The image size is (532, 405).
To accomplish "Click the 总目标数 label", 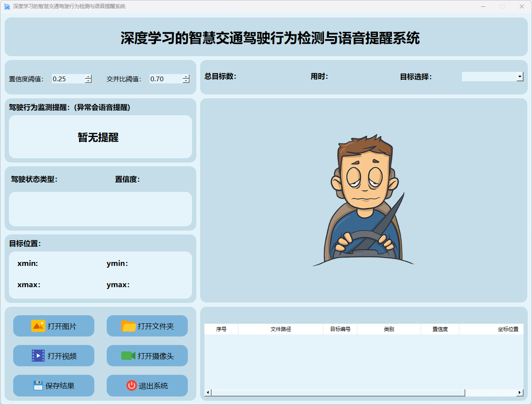I will point(221,77).
